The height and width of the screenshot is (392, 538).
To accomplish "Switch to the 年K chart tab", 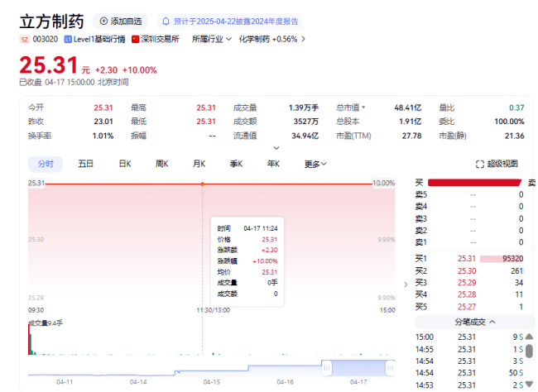I will (x=273, y=164).
